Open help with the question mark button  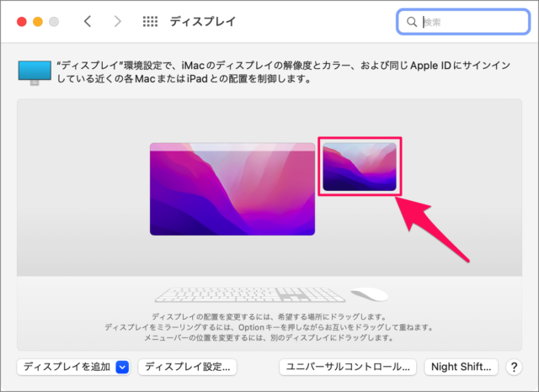(x=514, y=367)
